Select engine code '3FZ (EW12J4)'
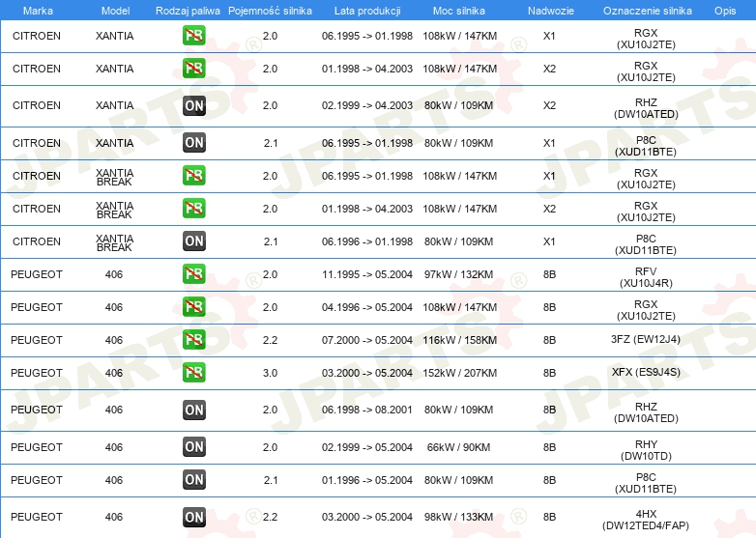 pos(646,339)
